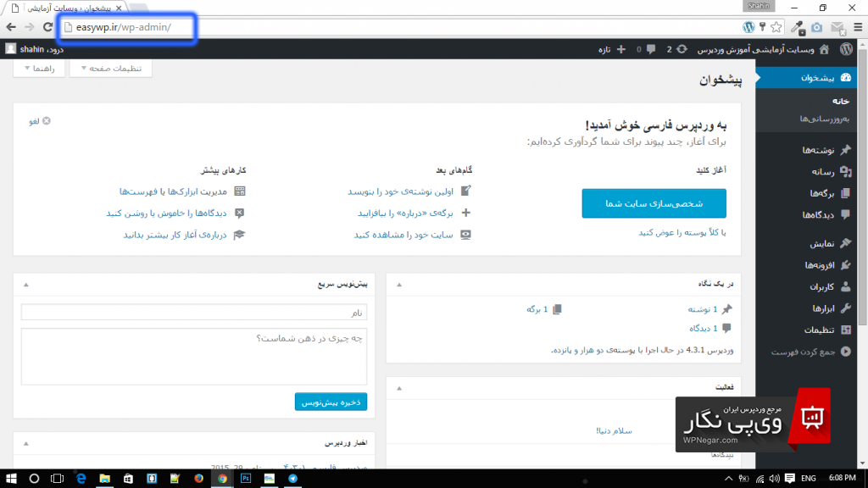Screen dimensions: 868x488
Task: Open the Chrome hamburger menu
Action: coord(858,27)
